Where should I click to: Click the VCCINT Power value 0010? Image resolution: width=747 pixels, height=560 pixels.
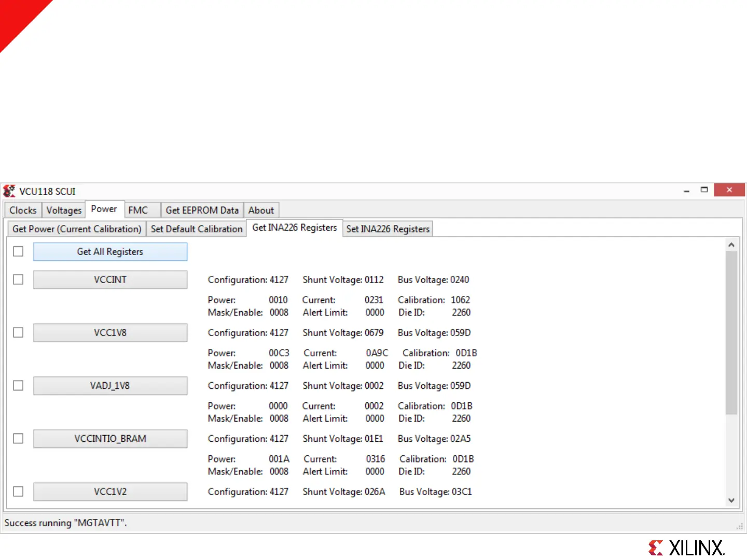tap(278, 300)
